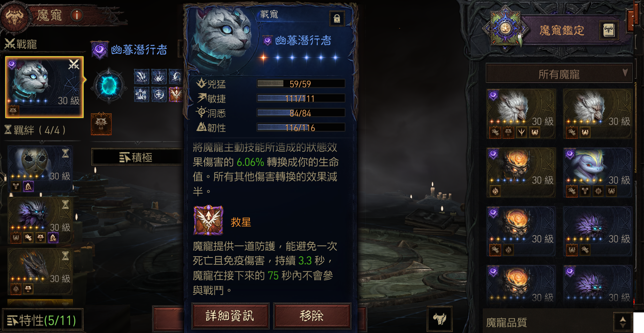Viewport: 644px width, 333px height.
Task: Click the info icon beside 魔寵 title
Action: (77, 15)
